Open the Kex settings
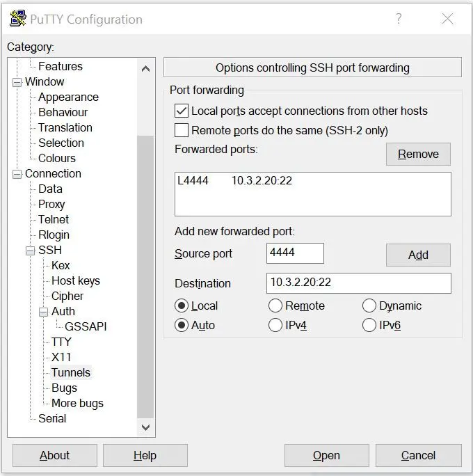 coord(61,265)
